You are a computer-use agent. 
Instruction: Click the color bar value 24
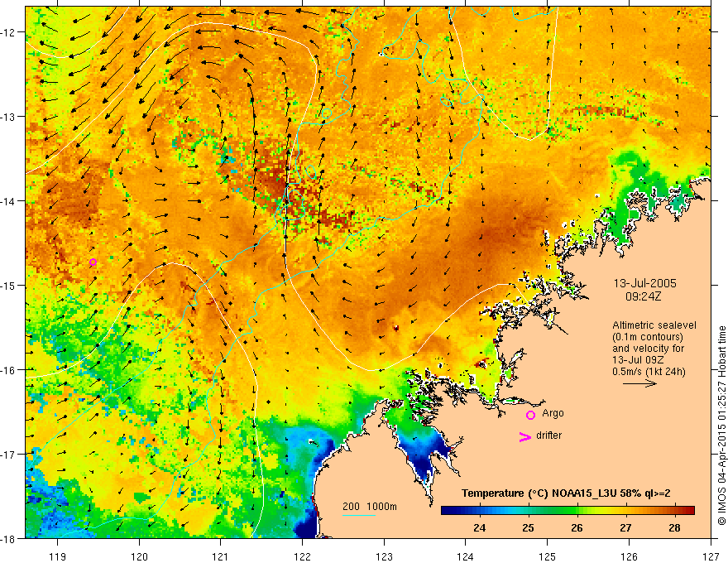pos(479,527)
